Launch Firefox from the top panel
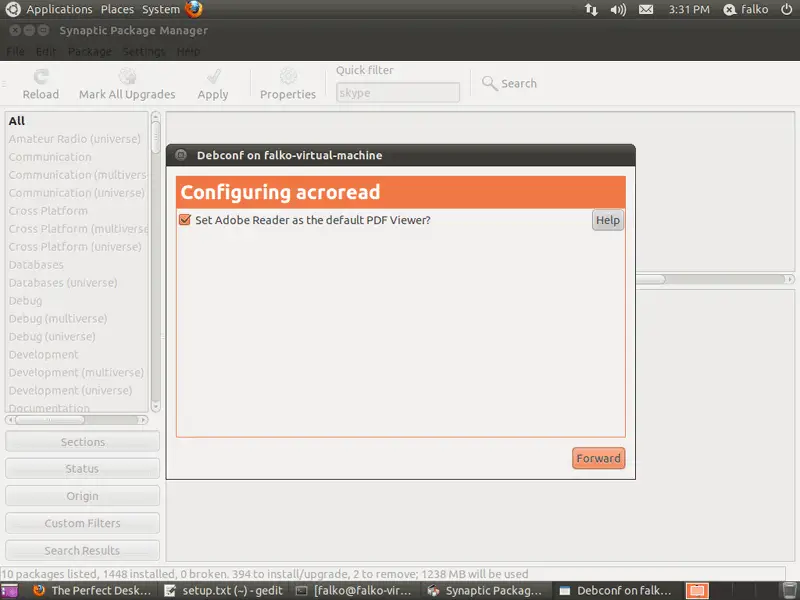Image resolution: width=800 pixels, height=600 pixels. (194, 9)
